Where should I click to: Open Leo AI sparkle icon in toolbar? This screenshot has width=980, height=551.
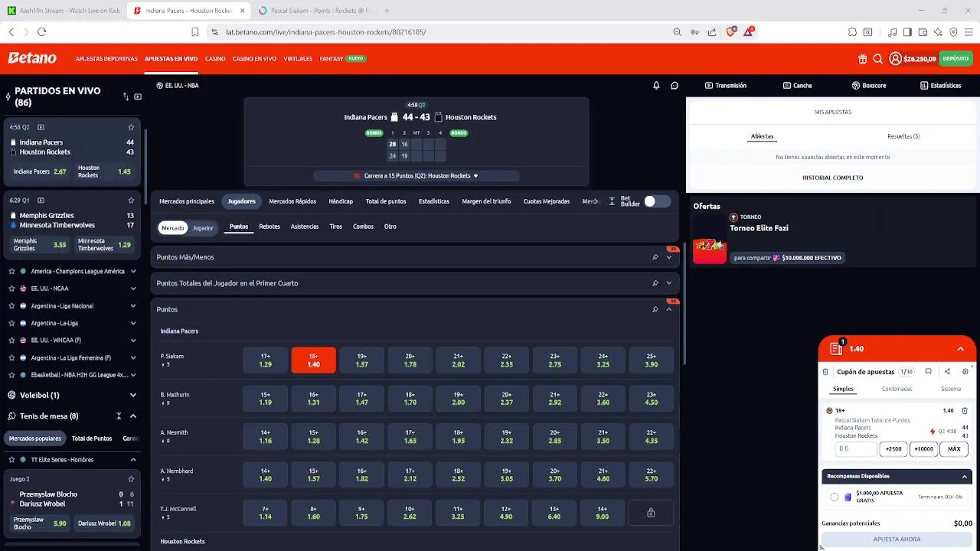tap(938, 32)
